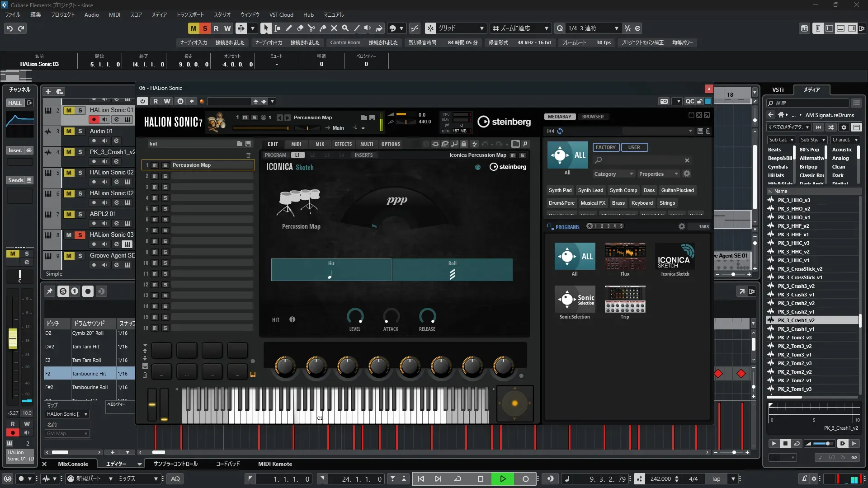Viewport: 868px width, 488px height.
Task: Toggle Solo on Groove Agent SE track
Action: (x=80, y=256)
